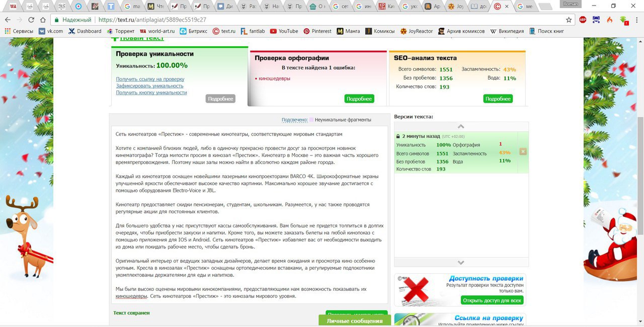Click the Заспамленность 43% value in SEO panel
This screenshot has width=644, height=327.
tap(510, 69)
